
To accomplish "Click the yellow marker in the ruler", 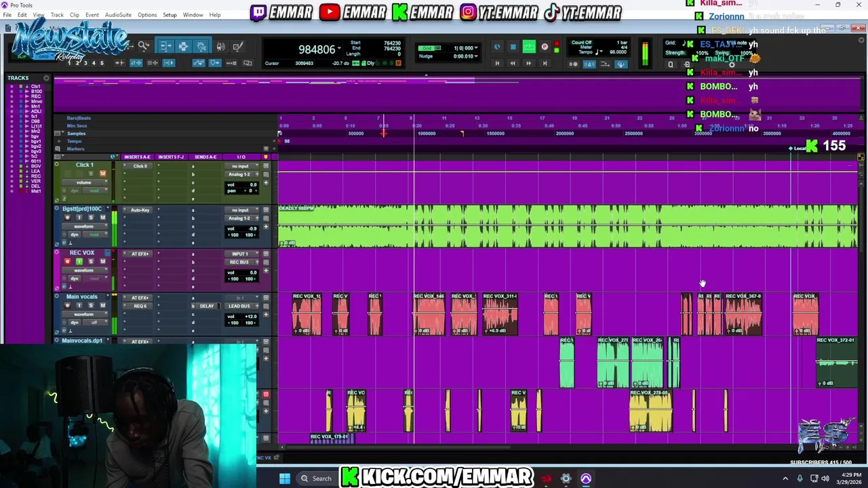I will click(462, 134).
